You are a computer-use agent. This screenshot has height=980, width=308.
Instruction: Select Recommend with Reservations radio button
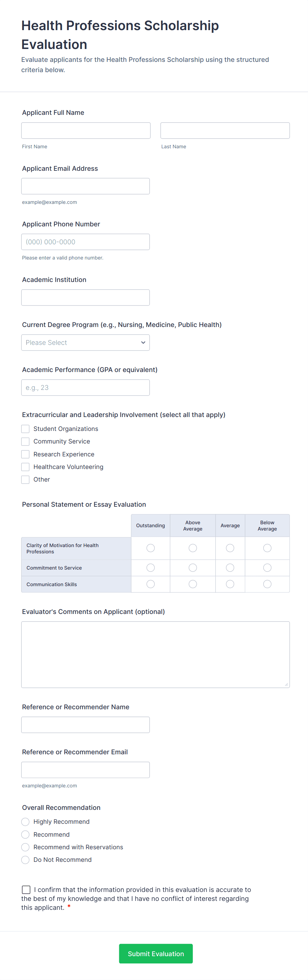click(x=26, y=847)
